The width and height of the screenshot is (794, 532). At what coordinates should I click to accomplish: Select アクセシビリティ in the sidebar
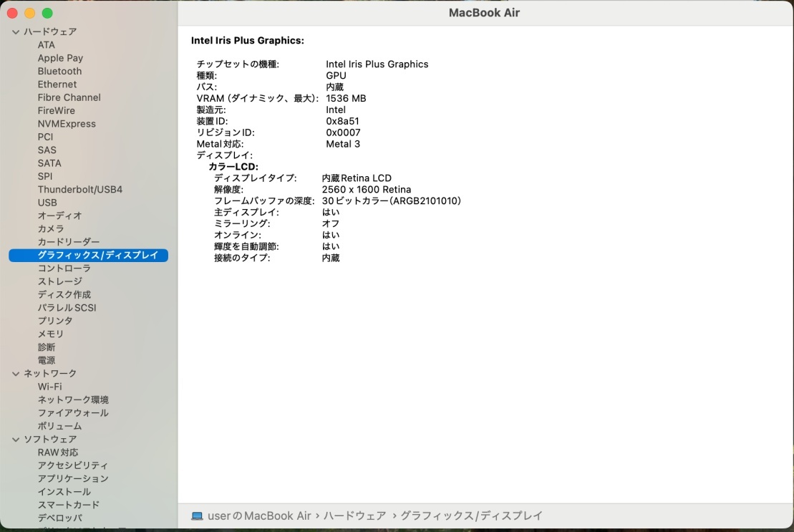coord(73,465)
